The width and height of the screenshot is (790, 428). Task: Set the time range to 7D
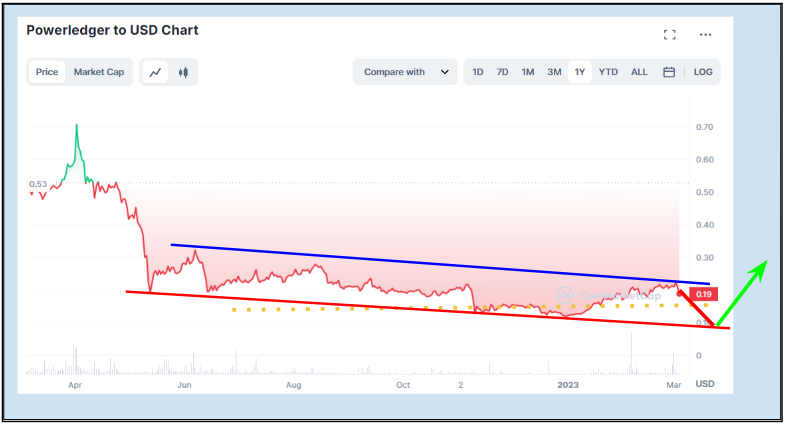(502, 72)
